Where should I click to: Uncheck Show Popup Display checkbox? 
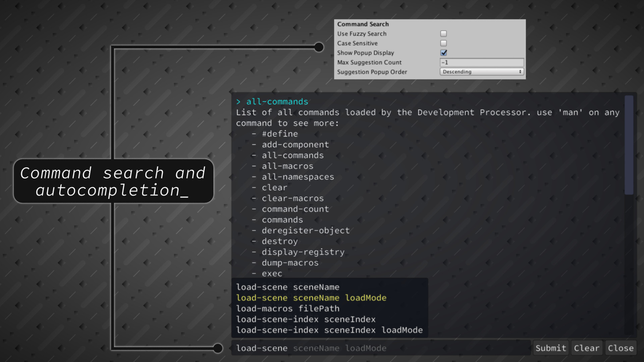[x=443, y=53]
